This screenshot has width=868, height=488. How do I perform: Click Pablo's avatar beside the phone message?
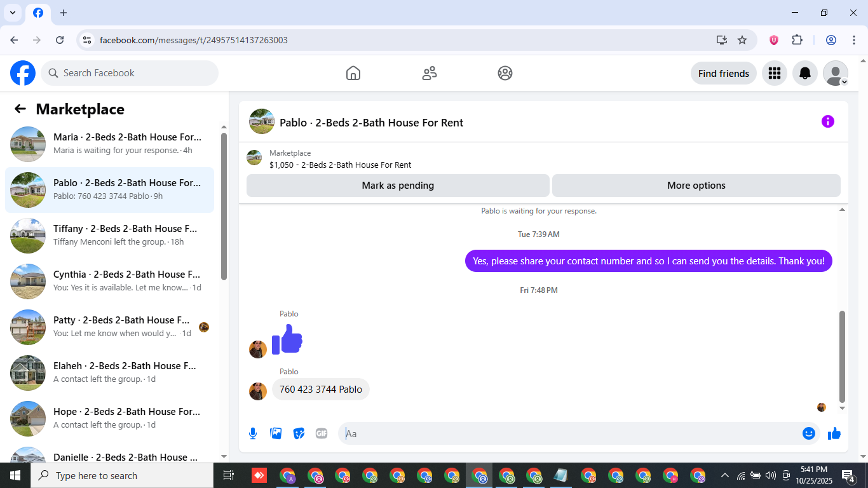point(258,391)
